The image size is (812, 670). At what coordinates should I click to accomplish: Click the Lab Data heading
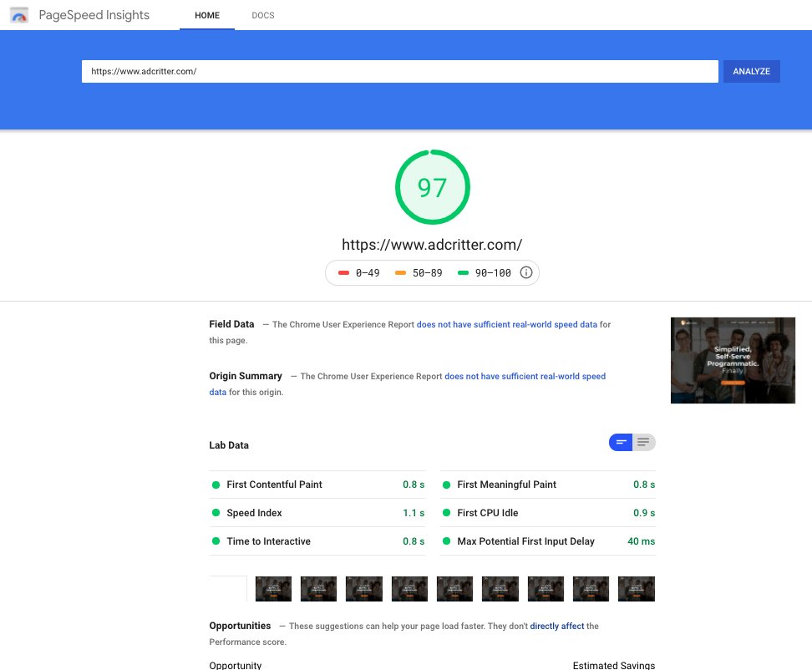pos(229,445)
